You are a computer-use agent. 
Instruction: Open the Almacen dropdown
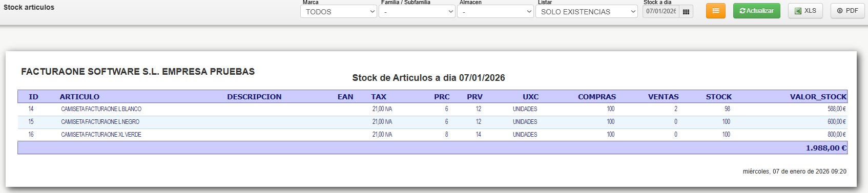tap(495, 11)
